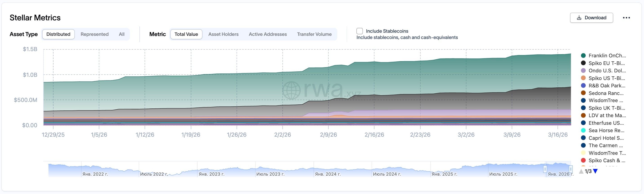Switch metric to Transfer Volume
The width and height of the screenshot is (644, 194).
click(314, 34)
